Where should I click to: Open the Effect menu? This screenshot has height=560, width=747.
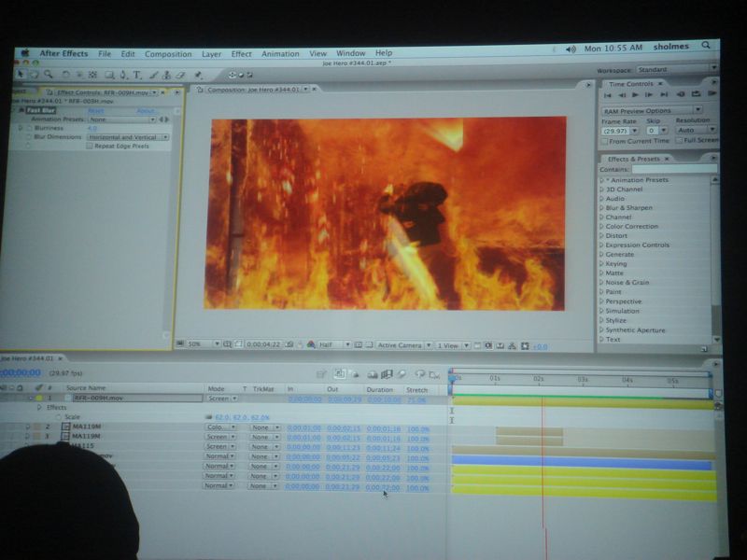tap(241, 54)
